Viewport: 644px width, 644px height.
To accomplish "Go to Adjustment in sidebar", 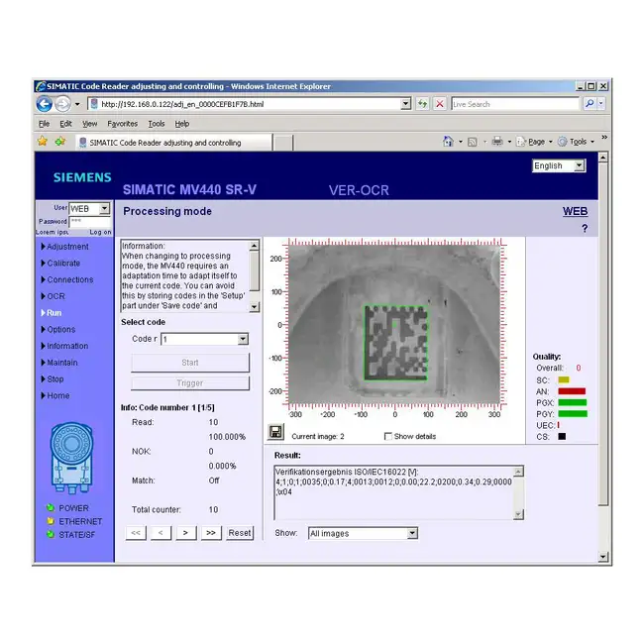I will pos(67,247).
